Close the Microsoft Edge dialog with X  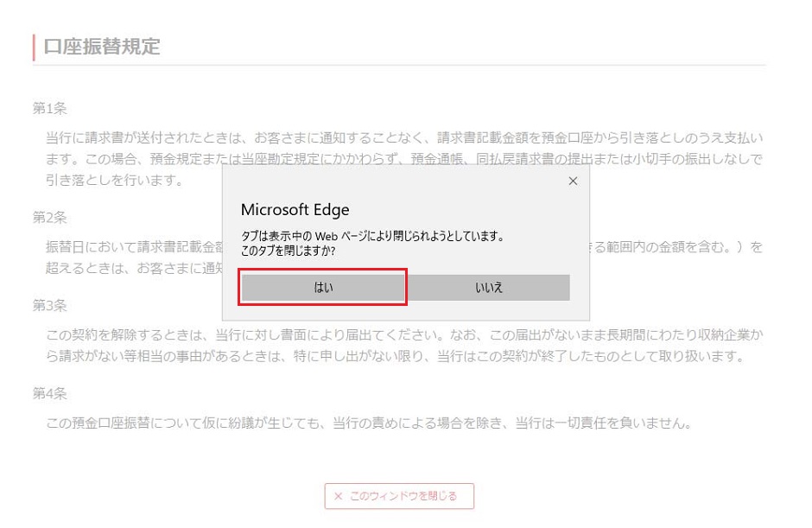573,181
